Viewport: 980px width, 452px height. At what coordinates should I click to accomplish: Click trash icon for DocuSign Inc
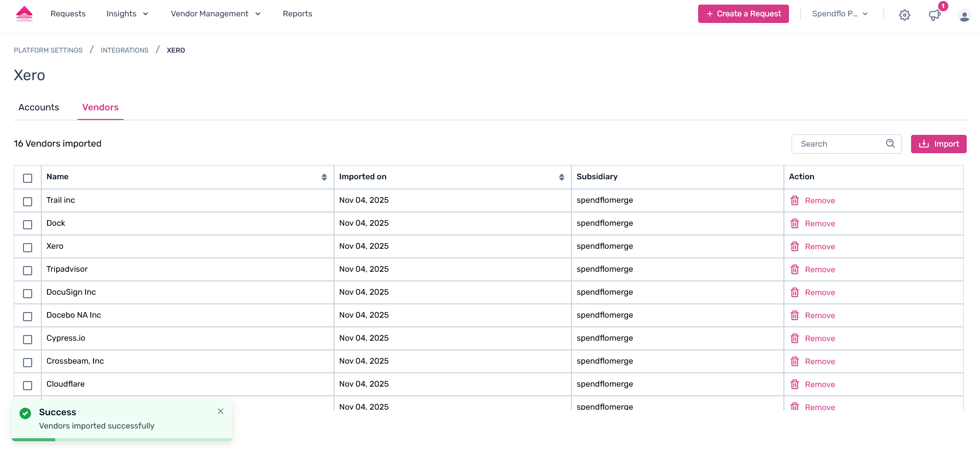(x=795, y=292)
